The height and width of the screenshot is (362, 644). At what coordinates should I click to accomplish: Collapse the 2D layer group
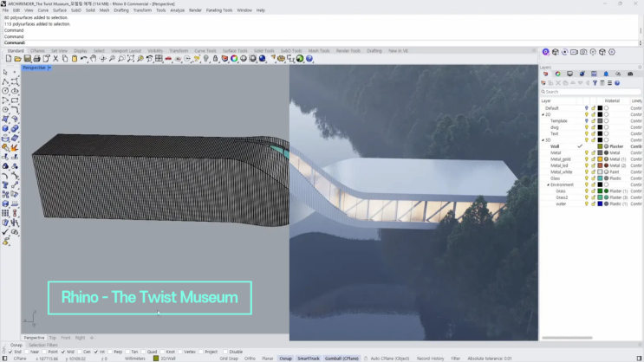[x=543, y=115]
